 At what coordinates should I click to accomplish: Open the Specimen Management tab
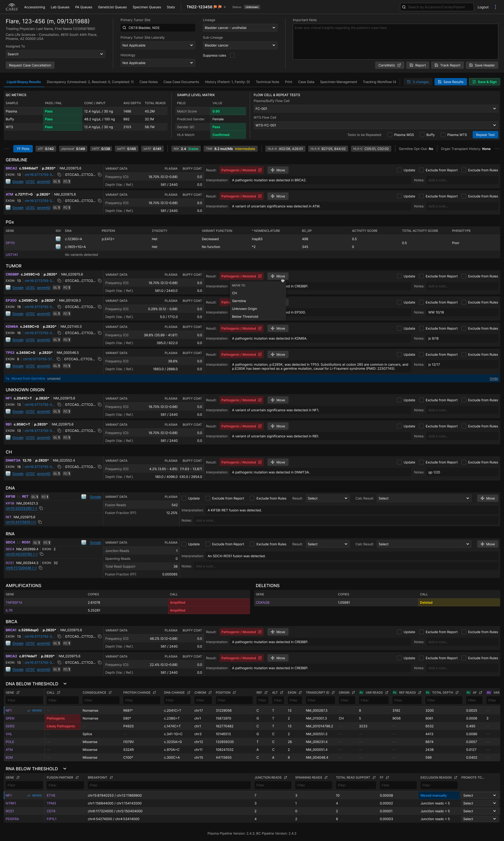338,82
